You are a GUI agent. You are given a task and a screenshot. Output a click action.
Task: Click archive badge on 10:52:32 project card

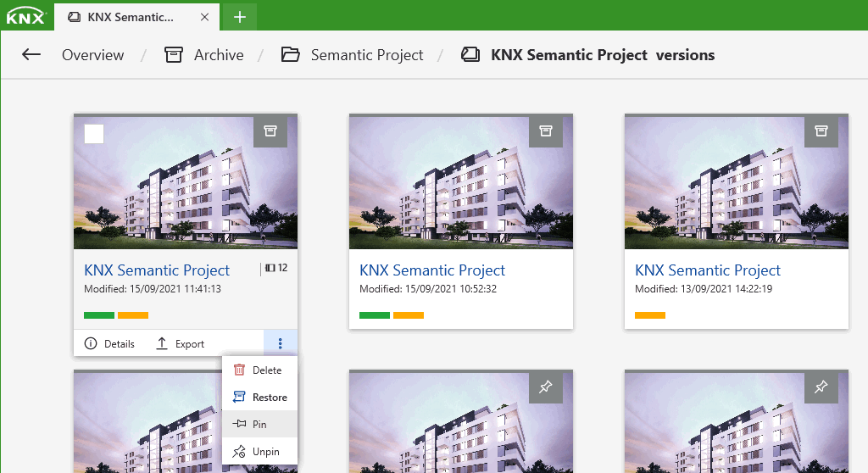[x=546, y=131]
